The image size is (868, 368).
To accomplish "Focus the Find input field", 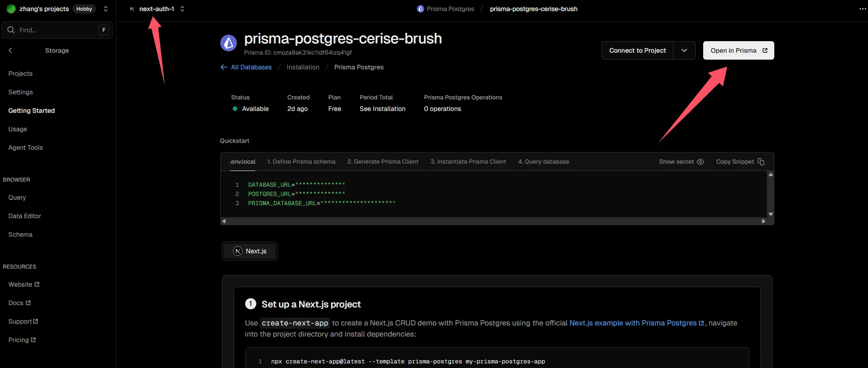I will click(x=57, y=30).
